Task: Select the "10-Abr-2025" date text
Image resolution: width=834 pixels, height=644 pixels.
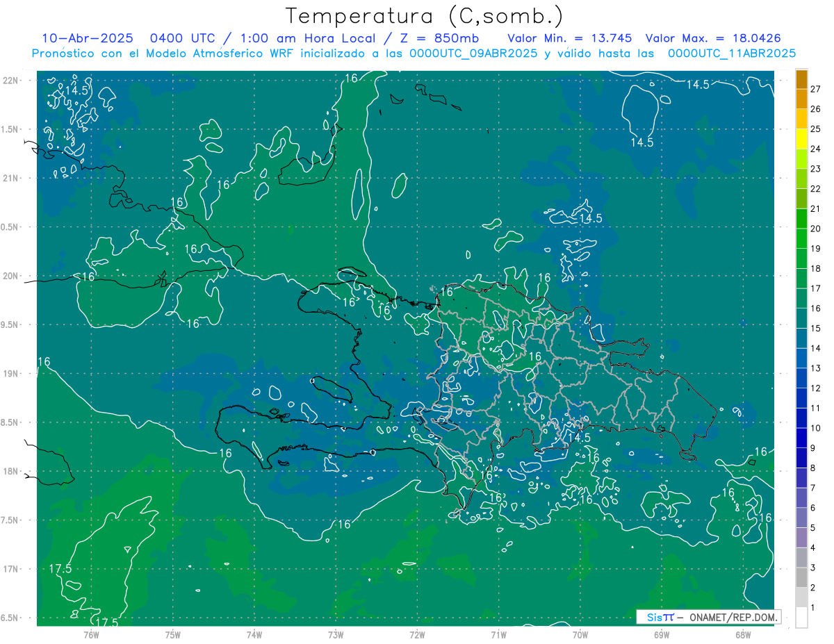Action: click(86, 38)
